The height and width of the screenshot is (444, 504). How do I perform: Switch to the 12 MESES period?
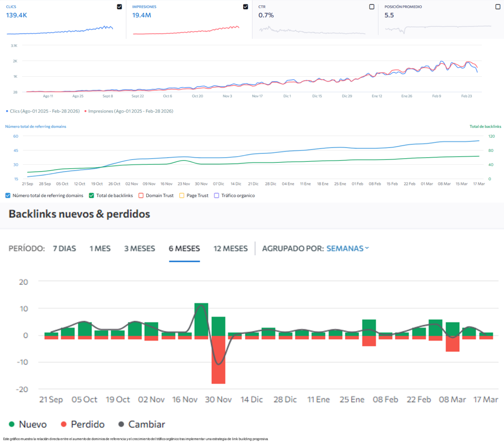point(230,248)
